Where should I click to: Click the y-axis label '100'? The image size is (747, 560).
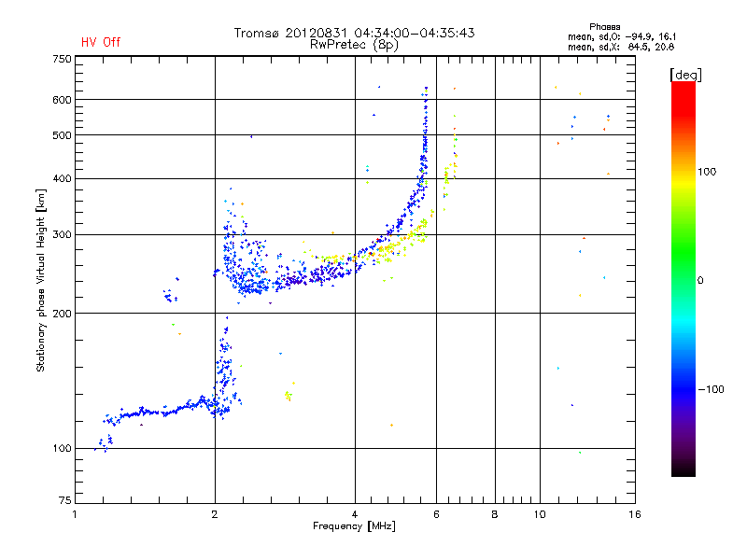pos(62,448)
